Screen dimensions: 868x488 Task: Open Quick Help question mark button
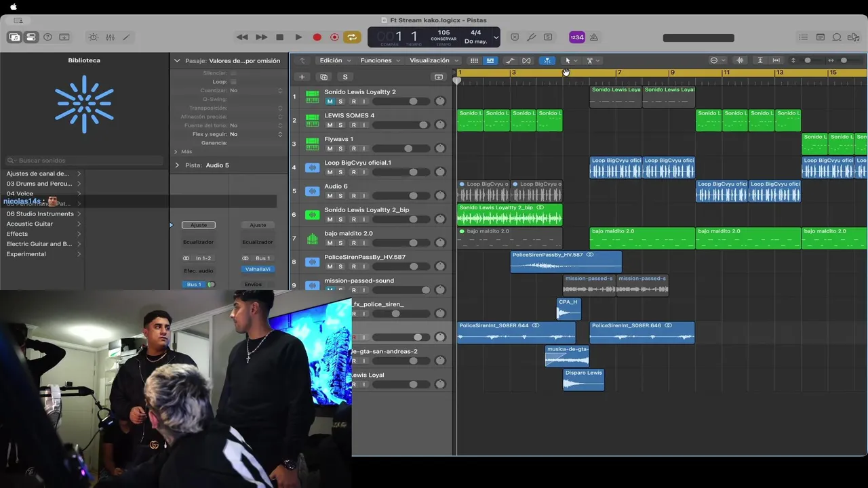coord(47,37)
